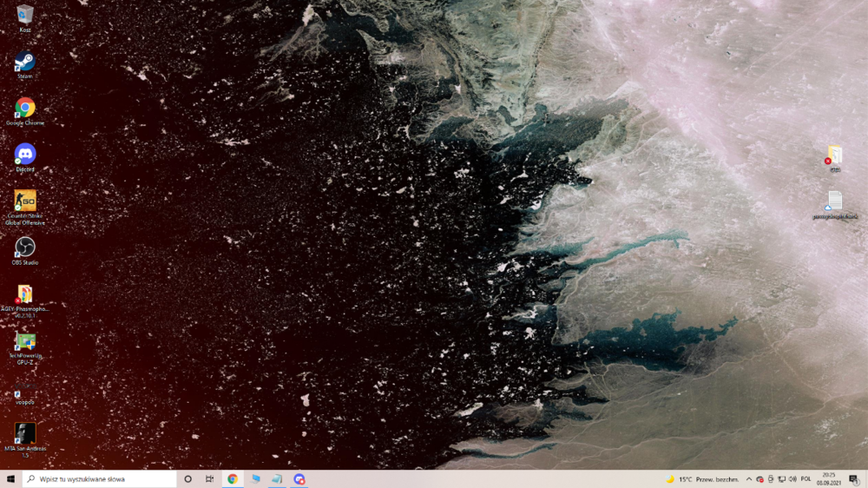This screenshot has width=868, height=488.
Task: Select the voopoo desktop shortcut
Action: coord(25,392)
